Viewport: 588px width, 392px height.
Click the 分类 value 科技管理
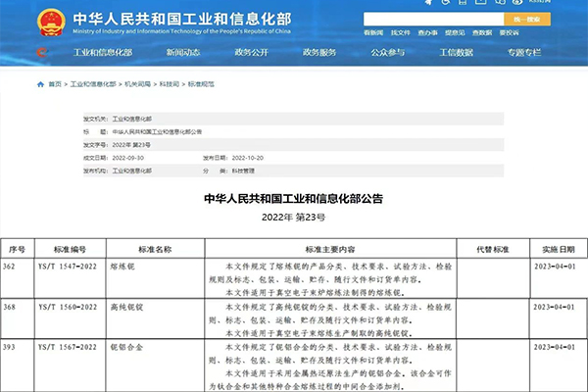(x=243, y=171)
